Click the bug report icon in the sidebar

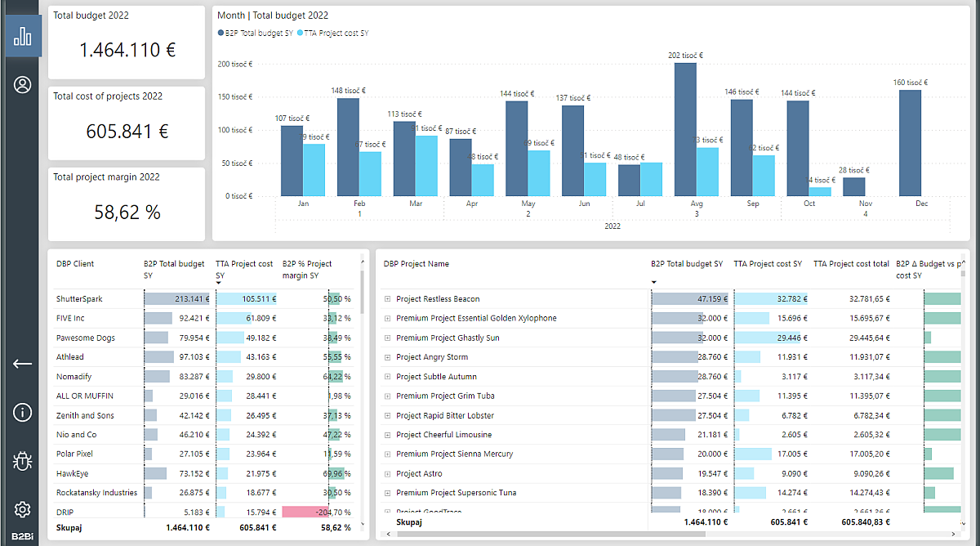[23, 462]
